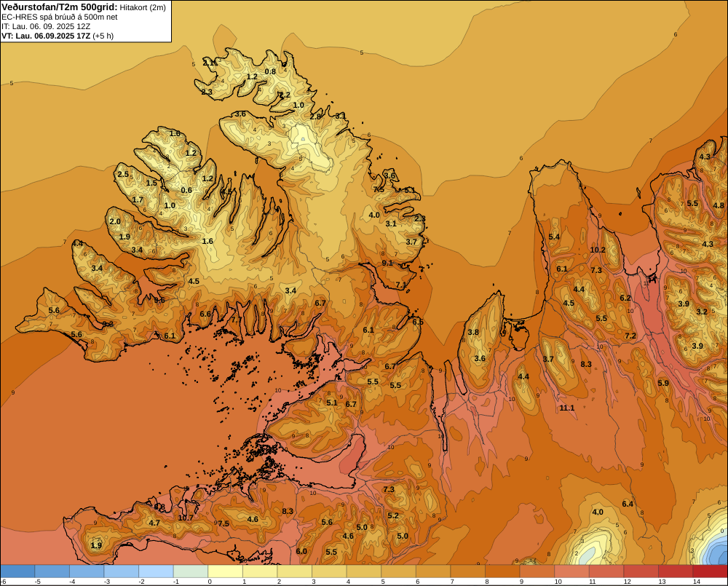Click the '3.2' temperature value on map

click(702, 312)
